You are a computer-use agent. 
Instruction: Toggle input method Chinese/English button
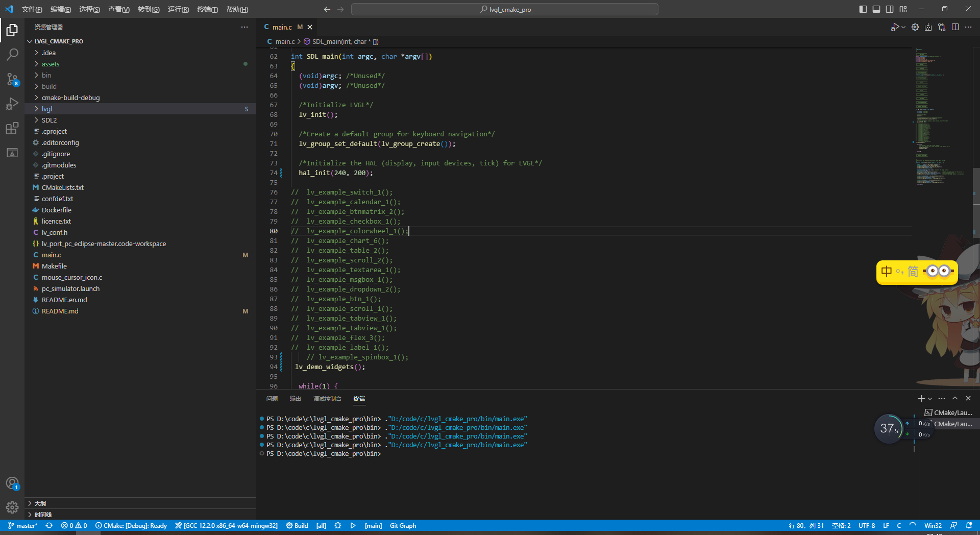pyautogui.click(x=887, y=272)
